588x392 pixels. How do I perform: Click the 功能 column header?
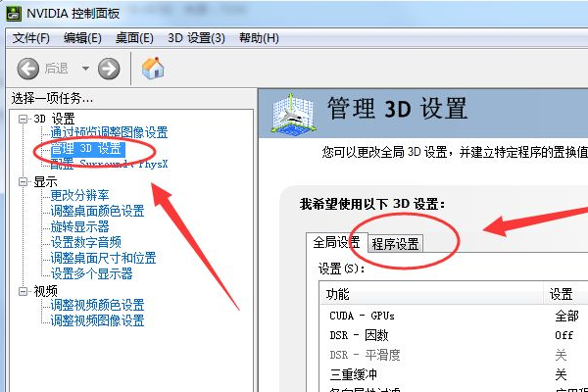431,294
